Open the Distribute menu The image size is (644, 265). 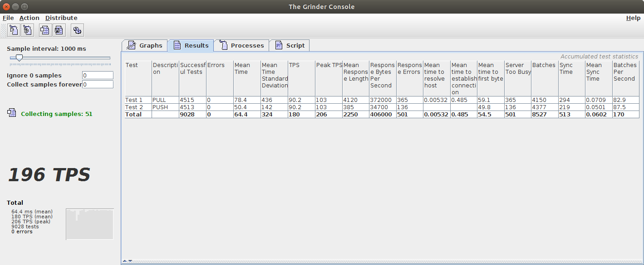(x=61, y=18)
